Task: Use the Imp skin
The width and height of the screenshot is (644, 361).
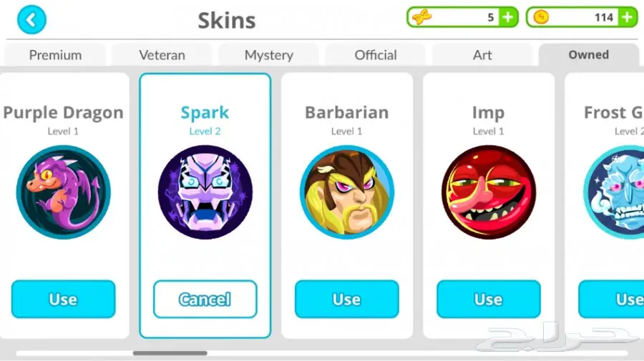Action: coord(488,299)
